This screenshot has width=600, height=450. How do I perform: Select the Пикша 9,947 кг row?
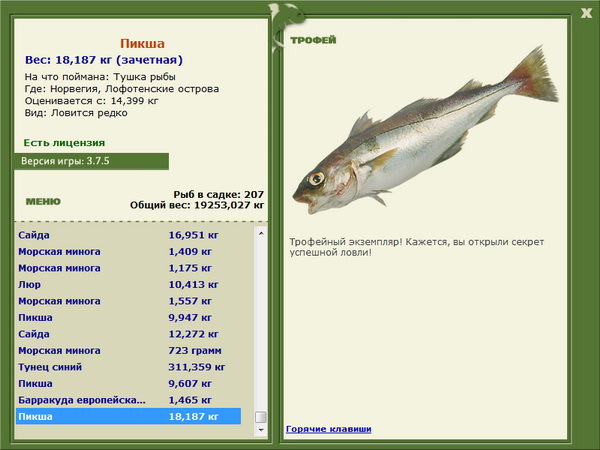click(x=129, y=317)
